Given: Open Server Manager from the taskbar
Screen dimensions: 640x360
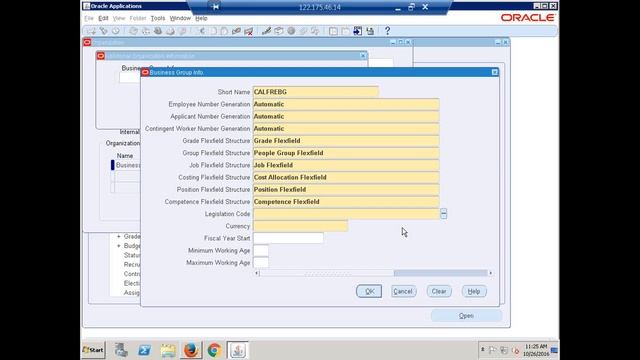Looking at the screenshot, I should pos(121,350).
